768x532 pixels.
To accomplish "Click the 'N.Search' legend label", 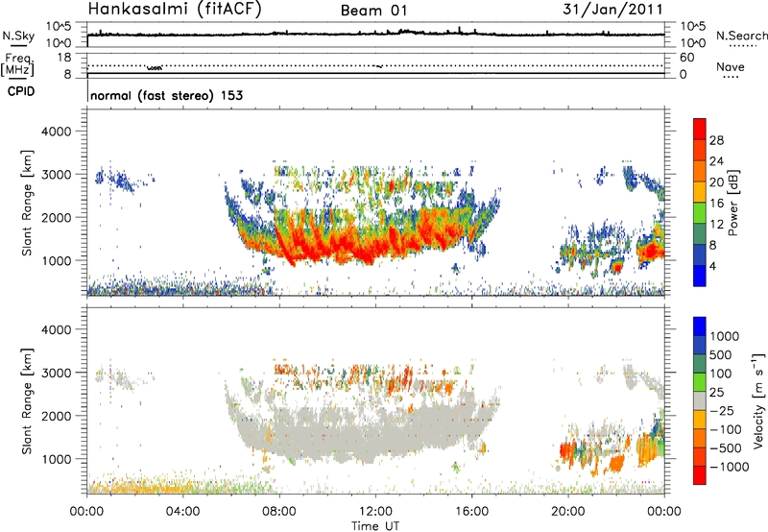I will (741, 36).
